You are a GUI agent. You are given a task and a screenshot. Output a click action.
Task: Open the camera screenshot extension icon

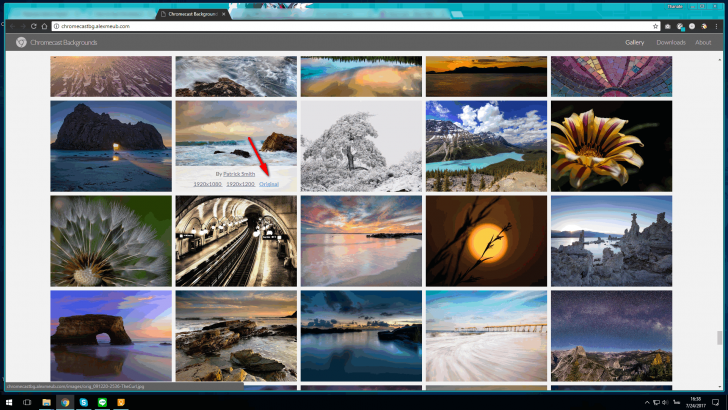(x=668, y=26)
